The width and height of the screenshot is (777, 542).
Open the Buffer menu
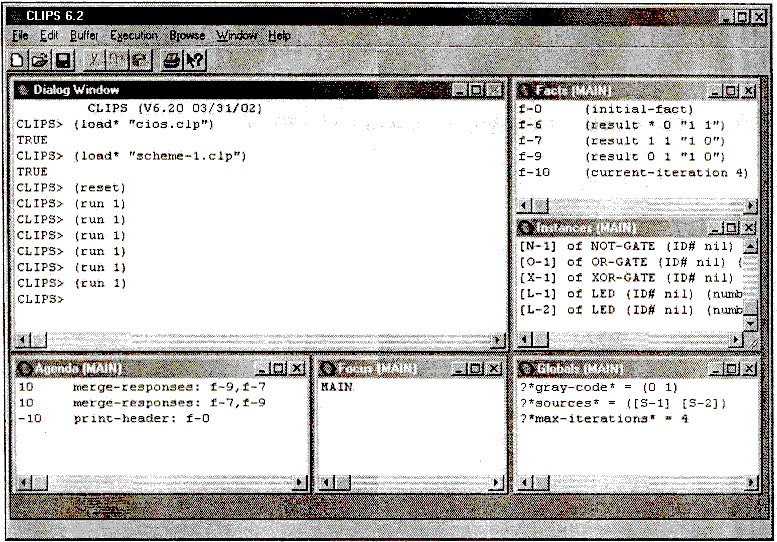coord(84,36)
